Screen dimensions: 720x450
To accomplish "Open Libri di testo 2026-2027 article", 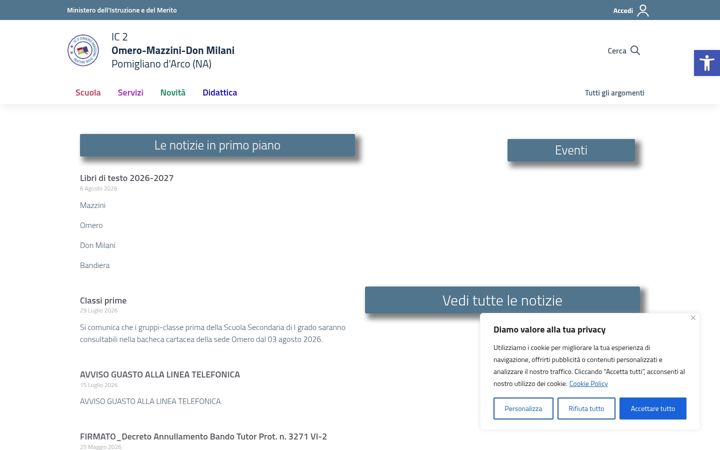I will click(127, 178).
